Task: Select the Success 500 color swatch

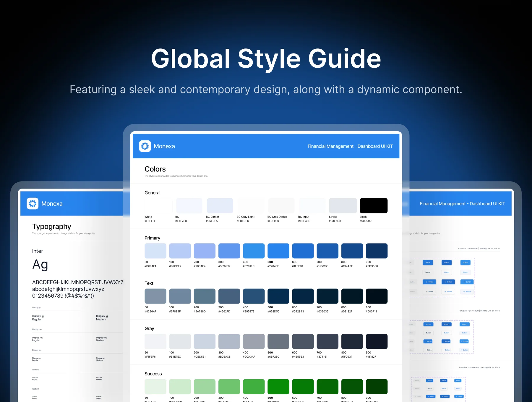Action: coord(278,387)
